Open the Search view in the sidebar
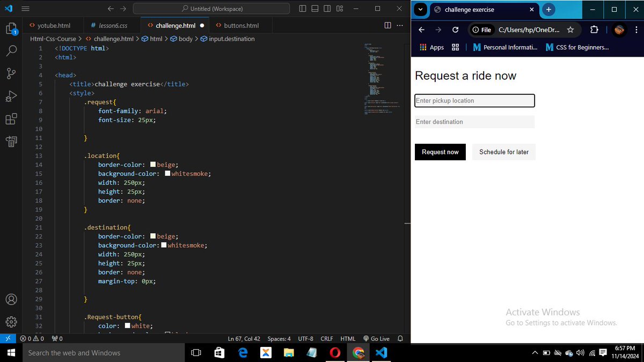This screenshot has height=362, width=644. pos(11,51)
